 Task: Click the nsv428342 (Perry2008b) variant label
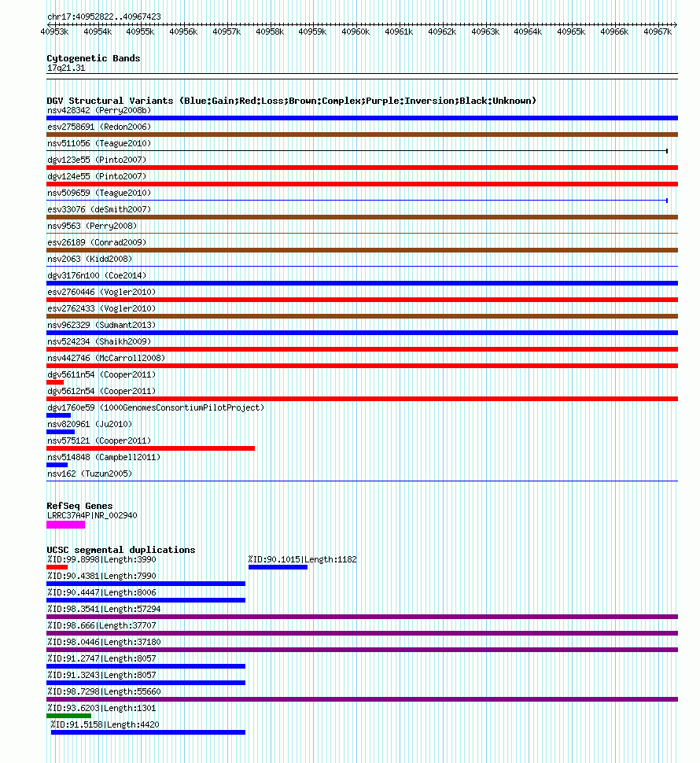pos(99,110)
